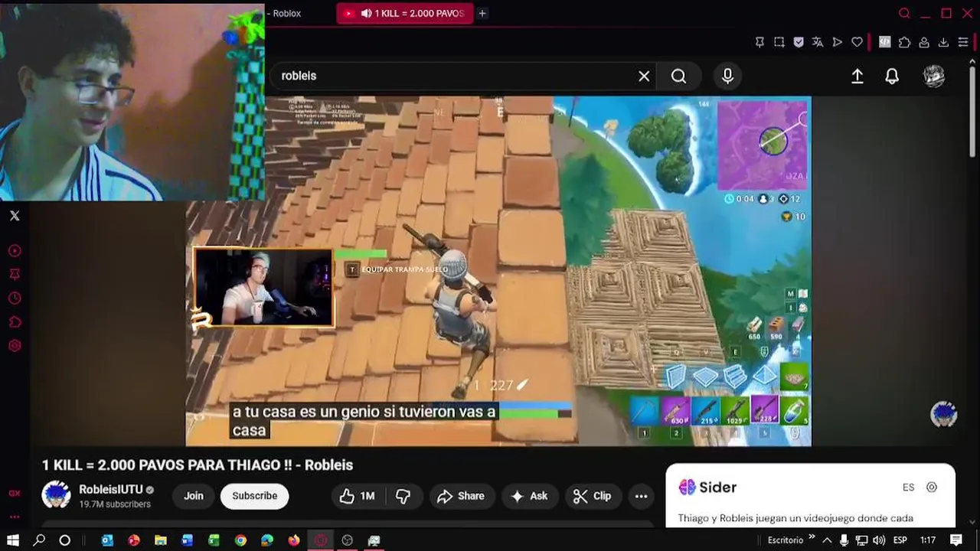
Task: Launch Google Chrome from the taskbar
Action: click(x=240, y=540)
